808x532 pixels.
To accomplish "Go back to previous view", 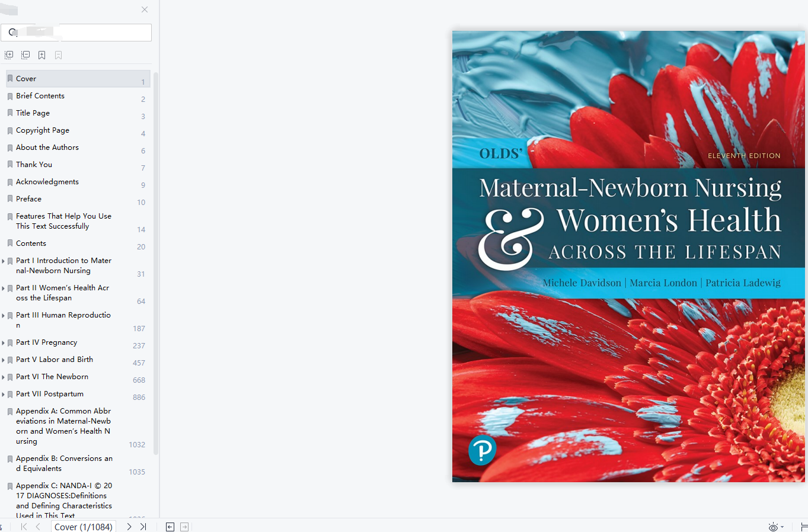I will (x=170, y=527).
